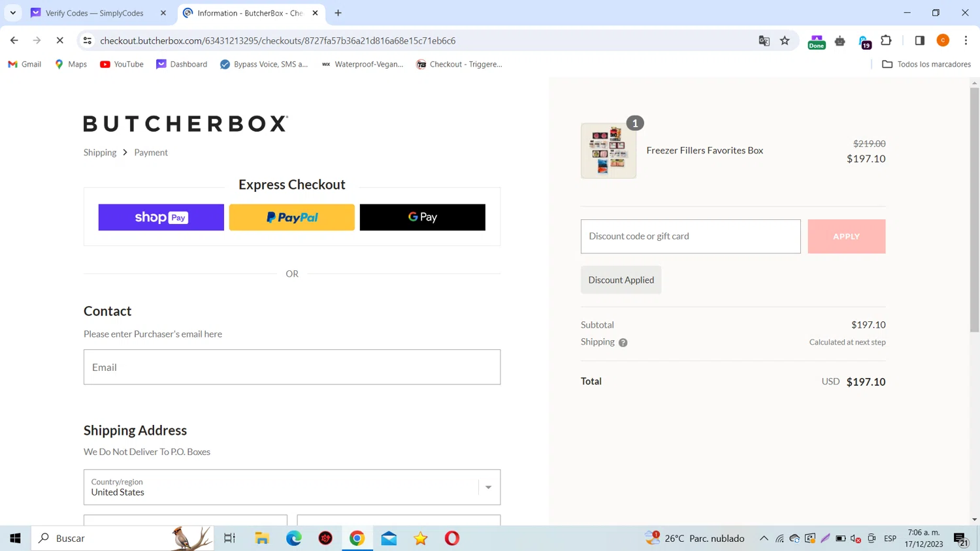Bookmark this page with the star icon
The height and width of the screenshot is (551, 980).
coord(785,40)
